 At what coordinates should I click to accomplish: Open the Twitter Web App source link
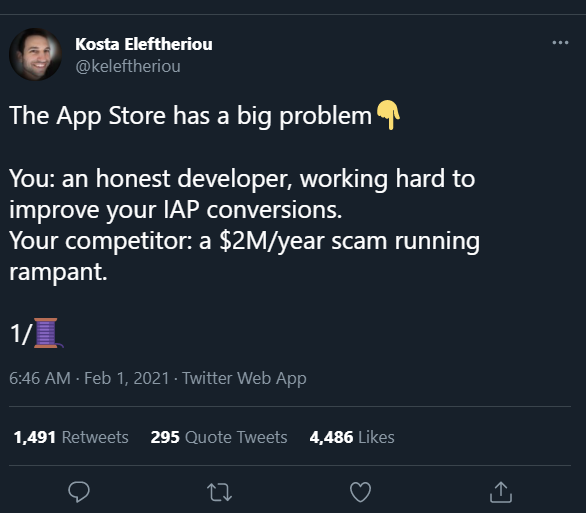point(244,378)
